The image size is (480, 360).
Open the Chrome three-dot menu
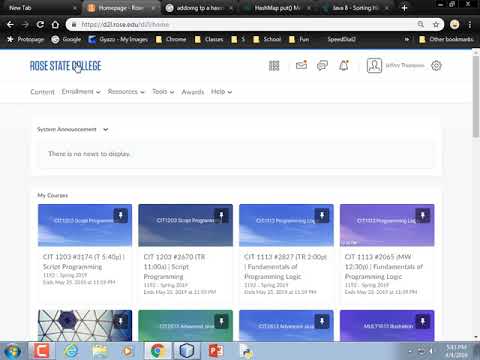(x=470, y=24)
